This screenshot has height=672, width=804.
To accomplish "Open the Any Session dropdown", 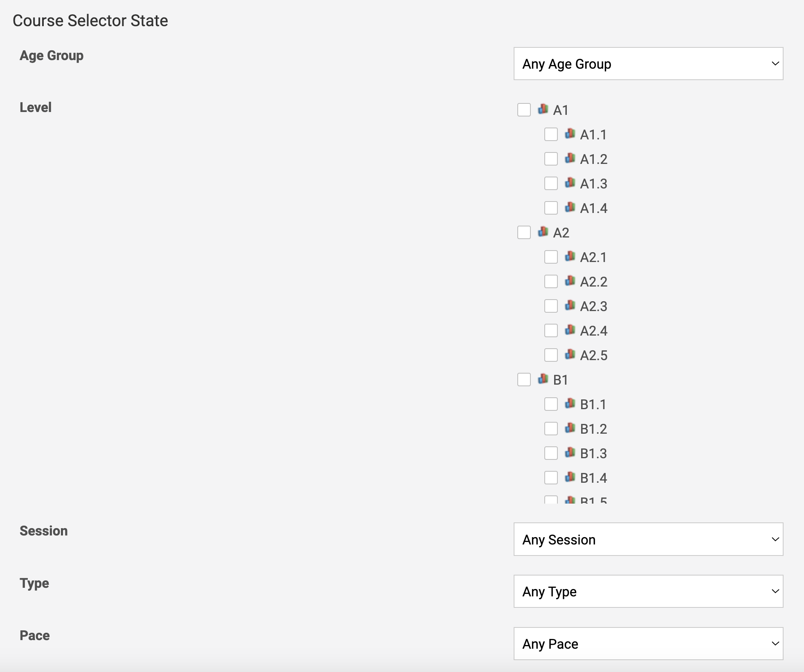I will tap(648, 539).
